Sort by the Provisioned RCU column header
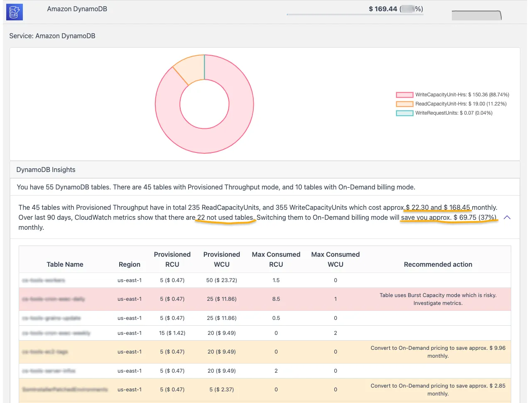Viewport: 532px width, 403px height. coord(172,259)
